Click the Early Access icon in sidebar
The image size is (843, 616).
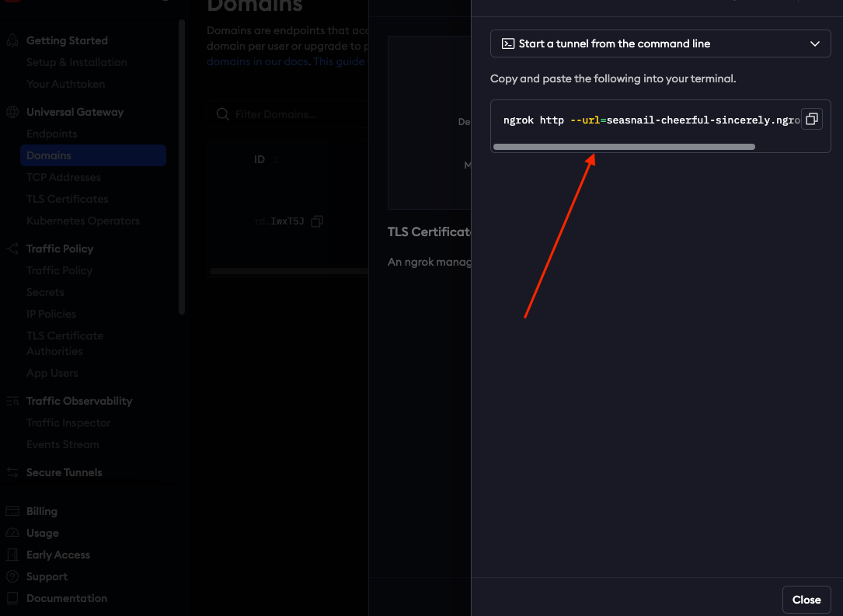click(12, 555)
